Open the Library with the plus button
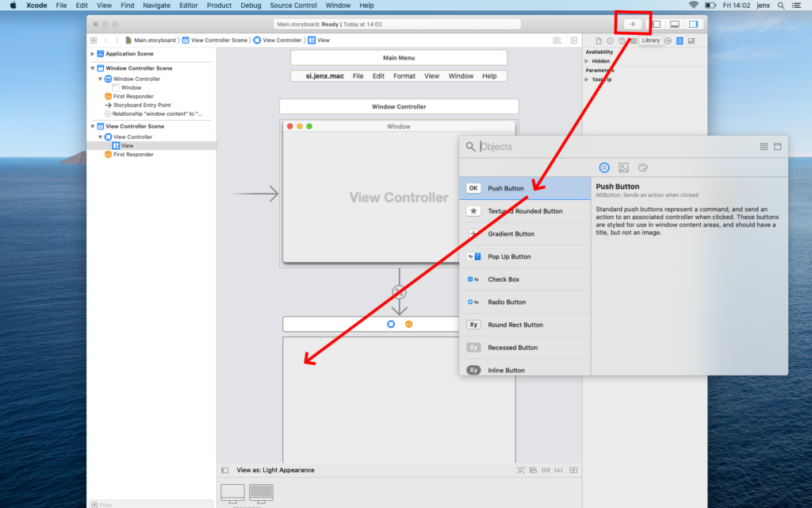 (x=632, y=24)
